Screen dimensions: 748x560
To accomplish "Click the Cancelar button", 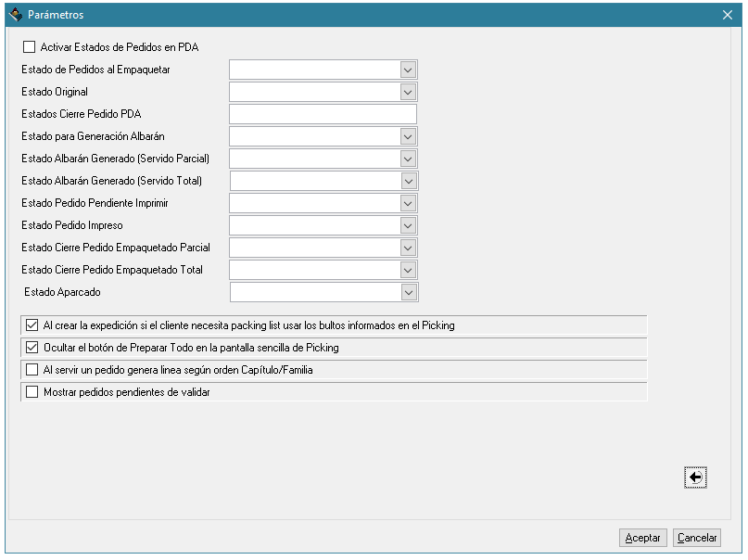I will point(697,538).
